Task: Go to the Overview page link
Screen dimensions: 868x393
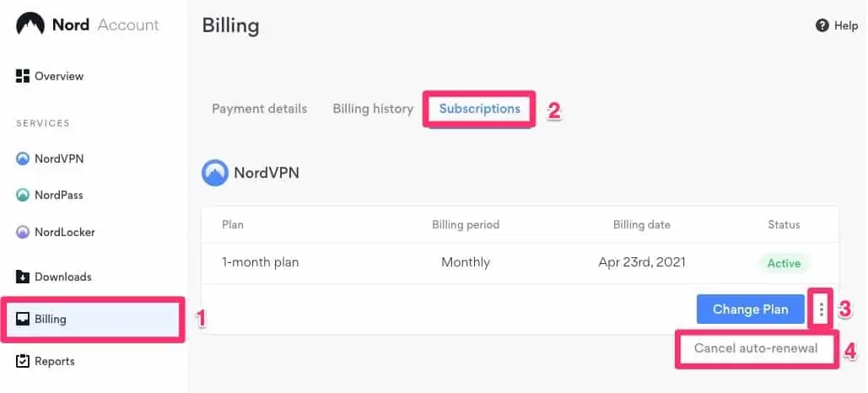Action: pos(59,76)
